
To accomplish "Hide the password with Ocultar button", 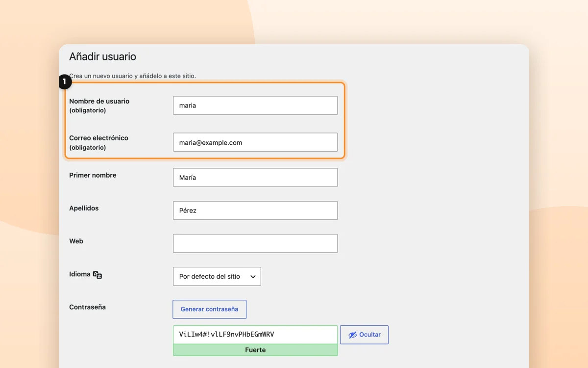I will [x=364, y=335].
